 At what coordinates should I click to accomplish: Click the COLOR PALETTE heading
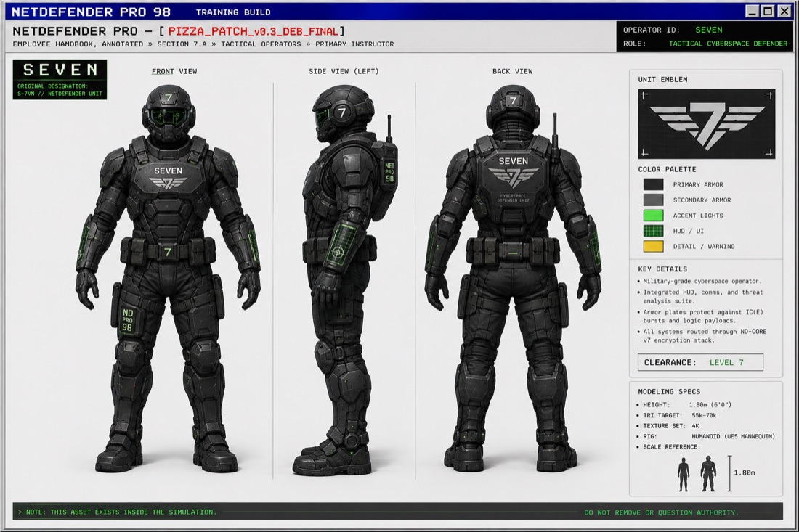tap(667, 169)
